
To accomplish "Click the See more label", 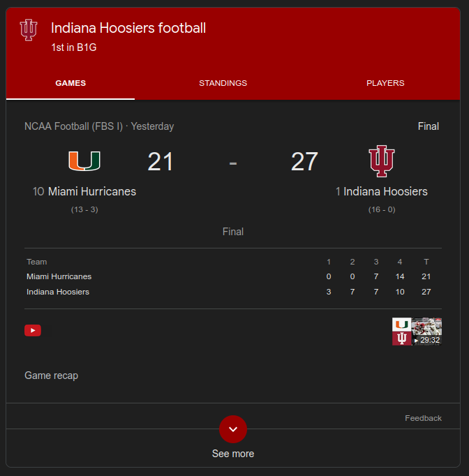I will coord(233,454).
